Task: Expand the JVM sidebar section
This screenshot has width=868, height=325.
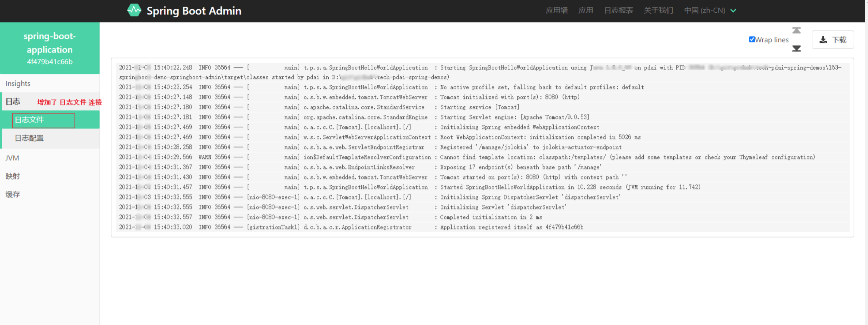Action: [x=50, y=158]
